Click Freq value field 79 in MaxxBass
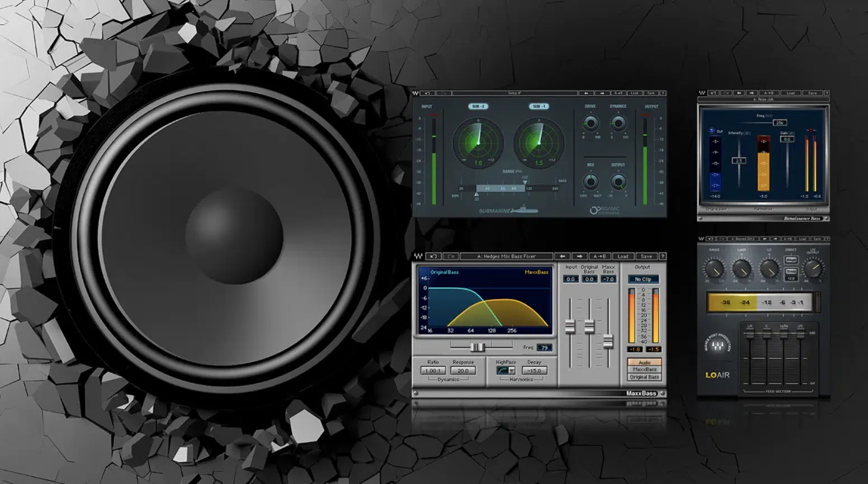Image resolution: width=868 pixels, height=484 pixels. tap(544, 348)
